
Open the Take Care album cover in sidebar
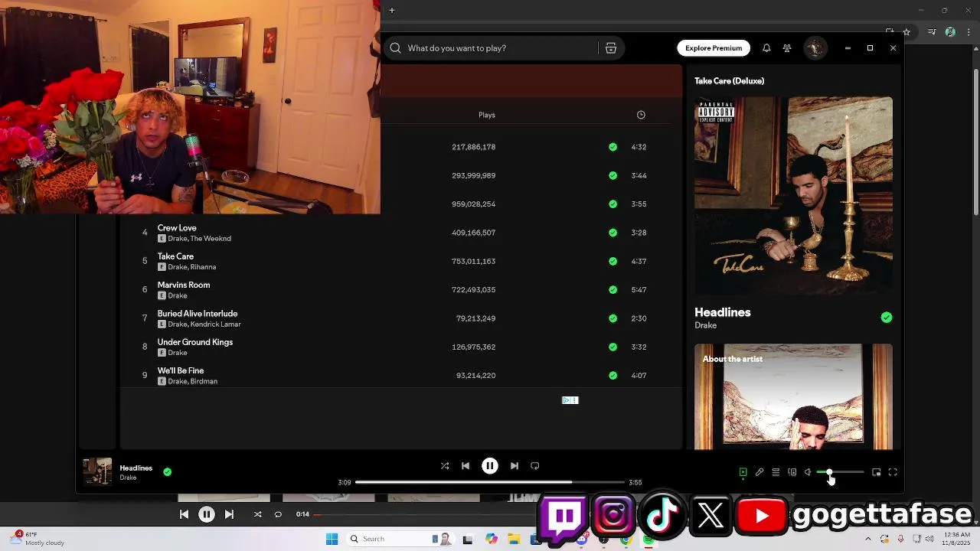pyautogui.click(x=793, y=195)
